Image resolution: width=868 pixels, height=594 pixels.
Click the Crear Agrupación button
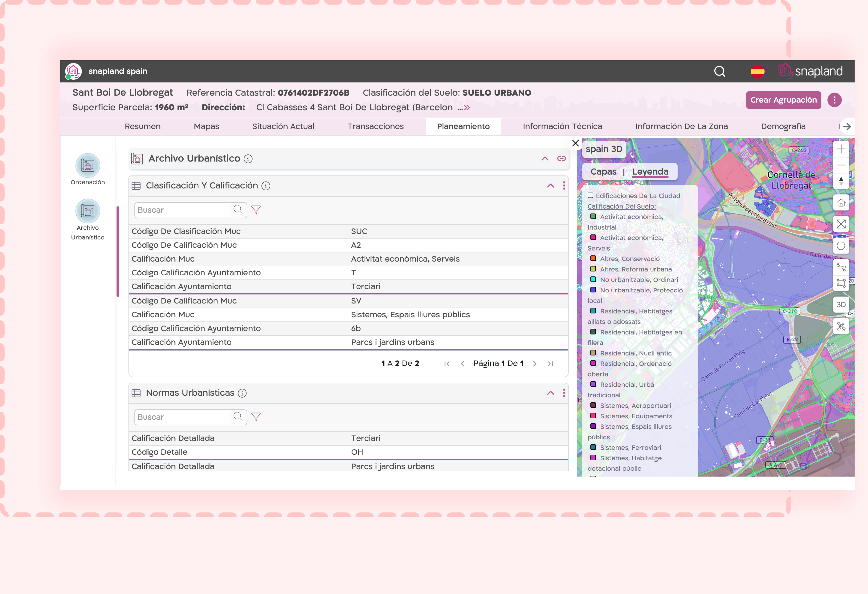783,100
